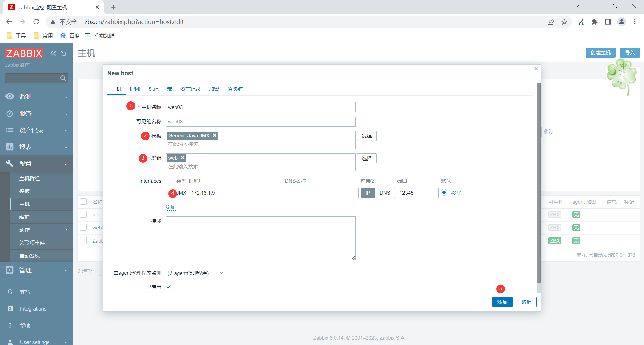
Task: Click 选择 button next to group field
Action: click(367, 158)
